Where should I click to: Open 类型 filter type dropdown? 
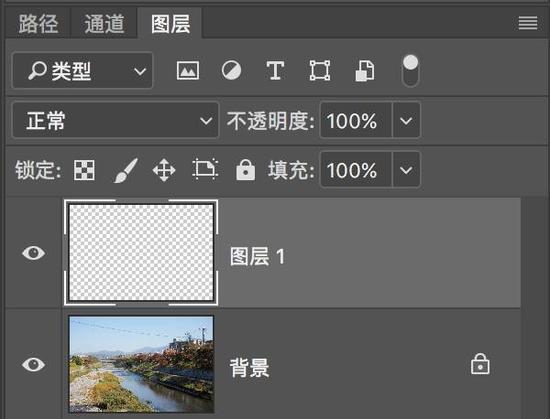[82, 70]
